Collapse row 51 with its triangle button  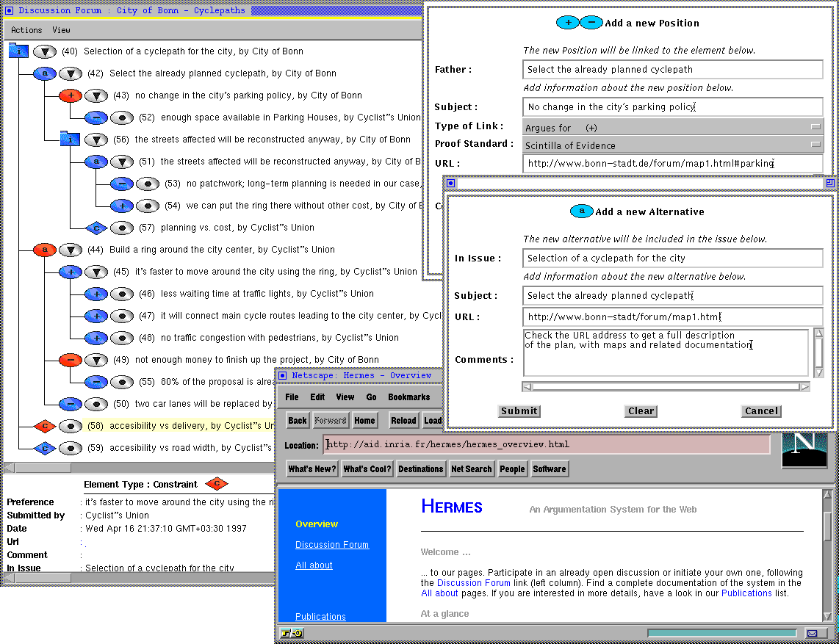coord(122,162)
